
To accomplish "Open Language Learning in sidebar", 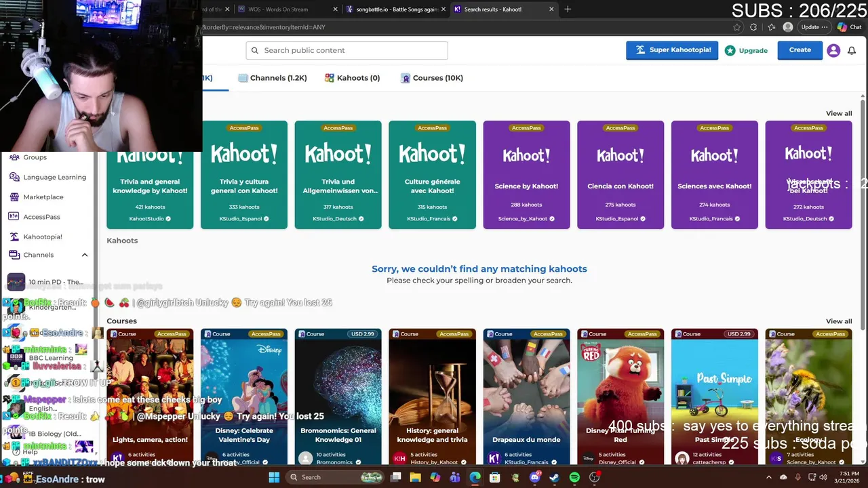I will coord(54,177).
